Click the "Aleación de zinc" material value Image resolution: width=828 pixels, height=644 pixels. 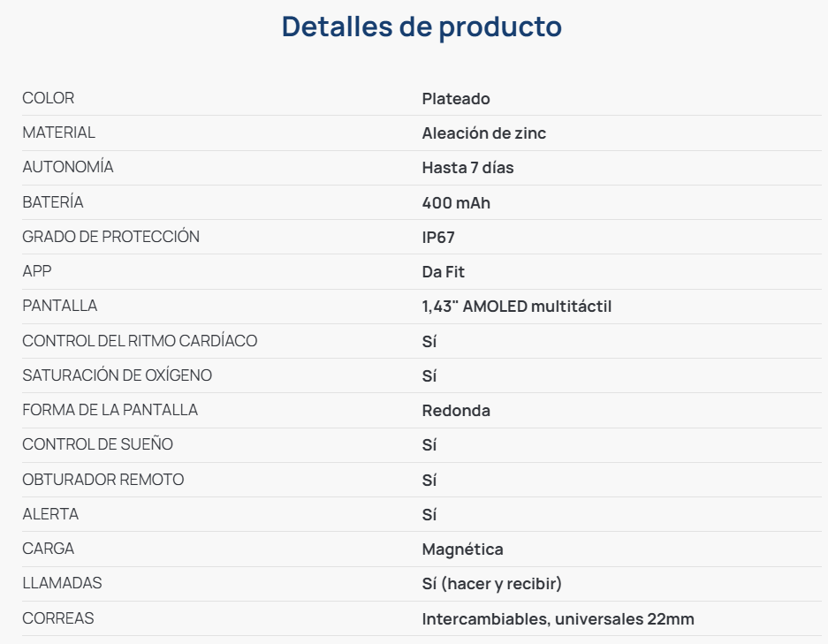click(x=483, y=133)
